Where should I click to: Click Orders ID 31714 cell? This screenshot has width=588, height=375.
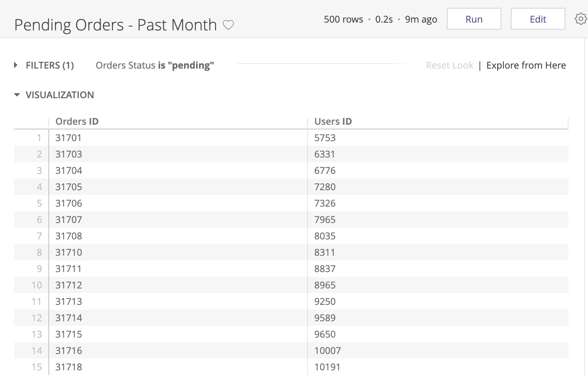[69, 318]
